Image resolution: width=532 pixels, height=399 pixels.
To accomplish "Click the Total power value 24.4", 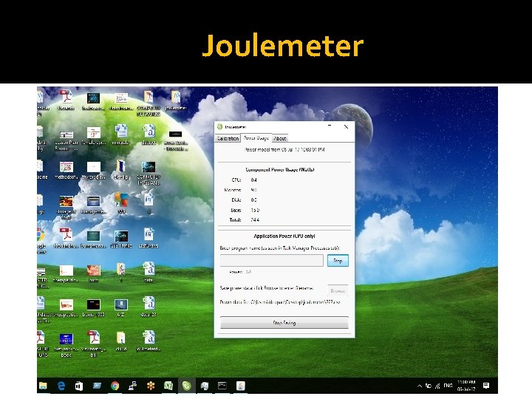I will coord(255,220).
